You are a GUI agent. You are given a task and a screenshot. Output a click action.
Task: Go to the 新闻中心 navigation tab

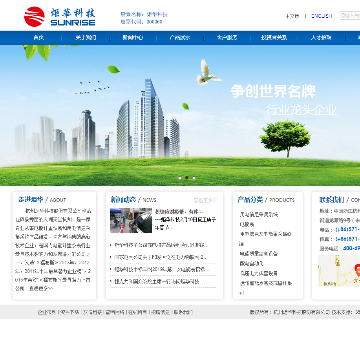133,38
